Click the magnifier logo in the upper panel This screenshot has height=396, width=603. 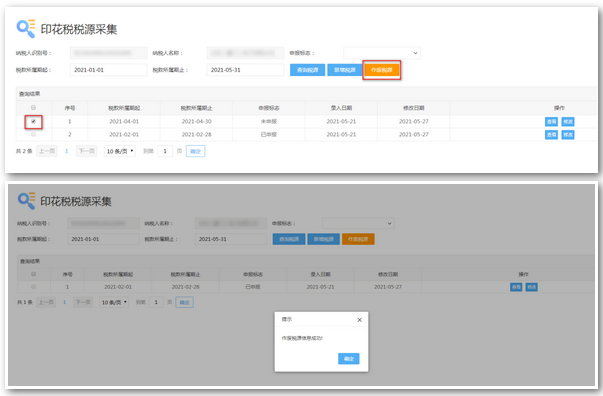coord(26,28)
